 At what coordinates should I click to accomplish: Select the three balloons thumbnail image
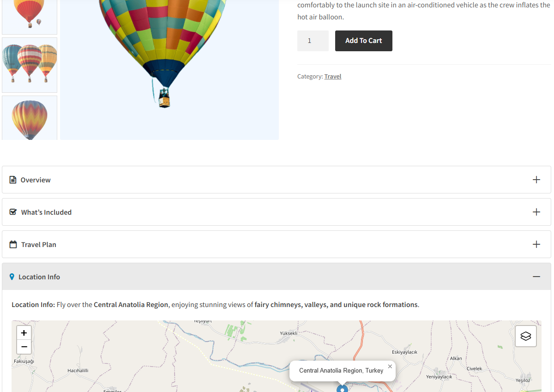(30, 65)
